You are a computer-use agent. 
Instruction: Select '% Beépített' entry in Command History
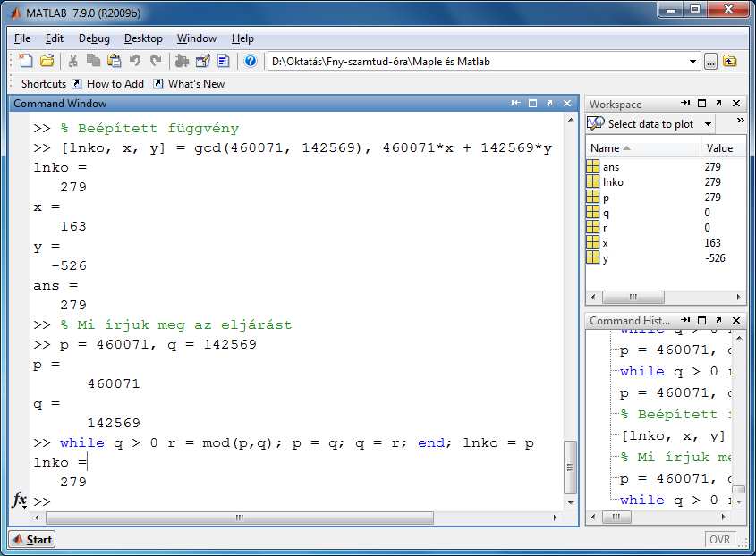pyautogui.click(x=675, y=415)
